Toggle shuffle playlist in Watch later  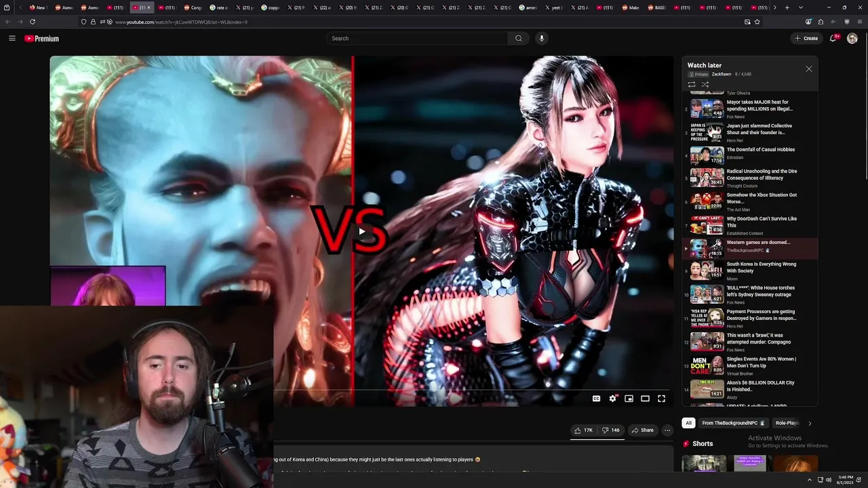(705, 85)
